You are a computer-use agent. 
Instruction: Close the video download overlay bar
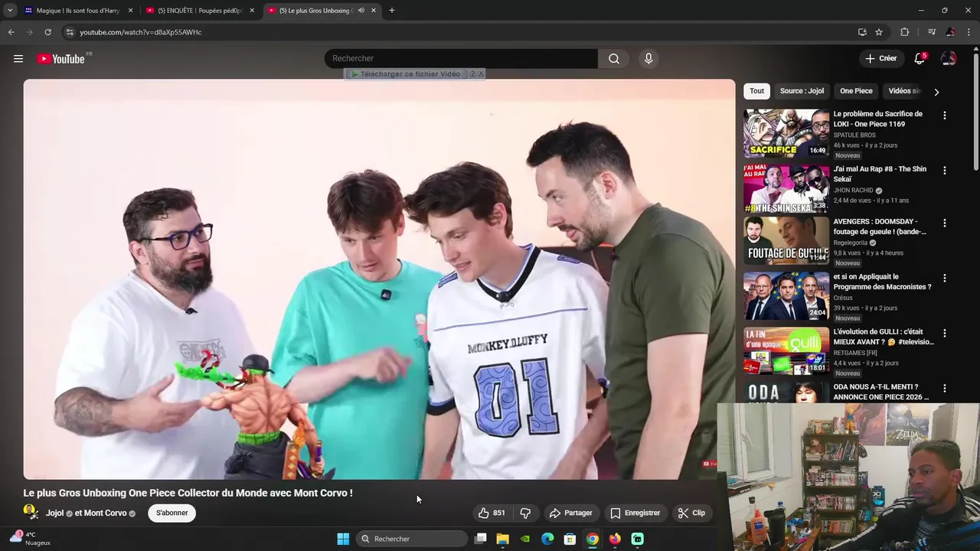pos(481,73)
